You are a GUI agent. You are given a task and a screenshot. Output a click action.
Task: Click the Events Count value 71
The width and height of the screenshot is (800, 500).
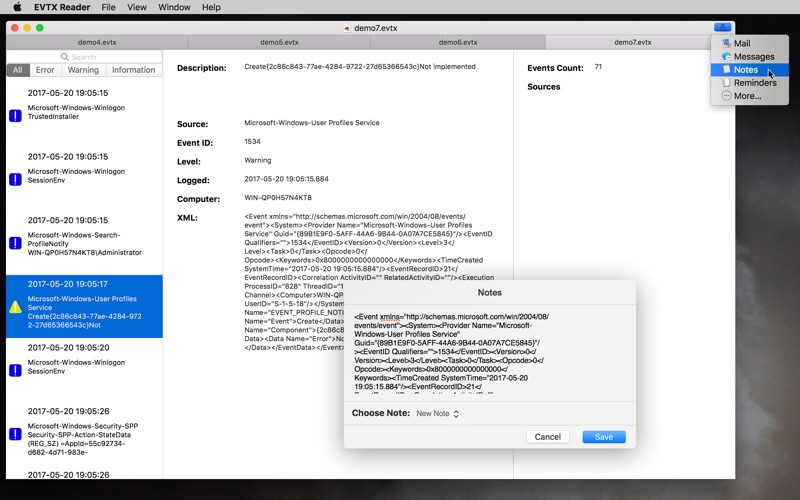click(598, 67)
